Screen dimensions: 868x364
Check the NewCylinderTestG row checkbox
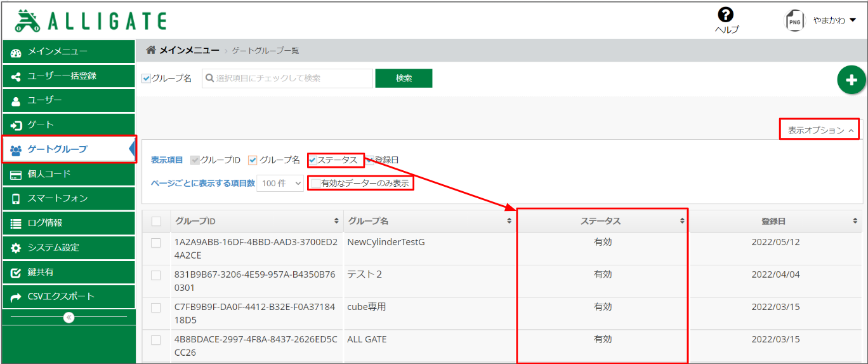pos(156,243)
